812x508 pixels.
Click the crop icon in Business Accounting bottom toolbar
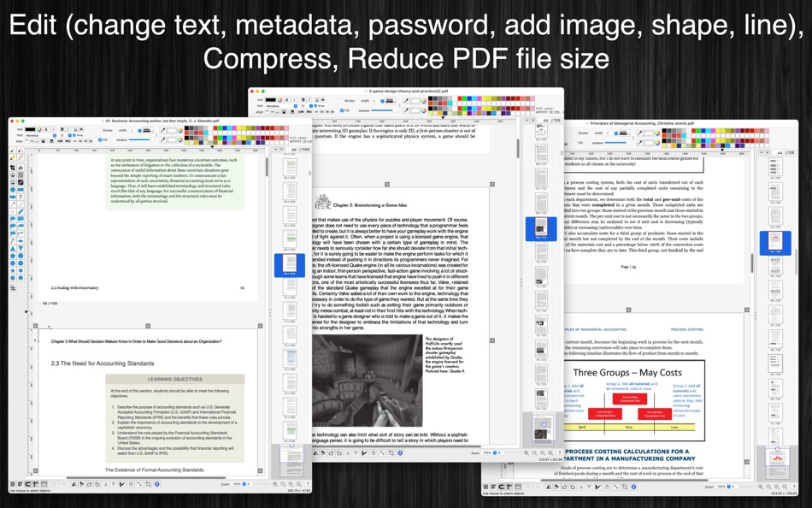click(148, 484)
